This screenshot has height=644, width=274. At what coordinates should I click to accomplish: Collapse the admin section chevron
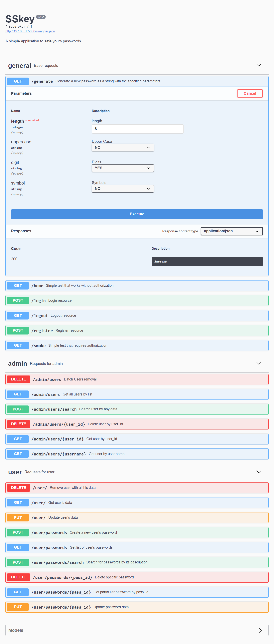point(259,363)
